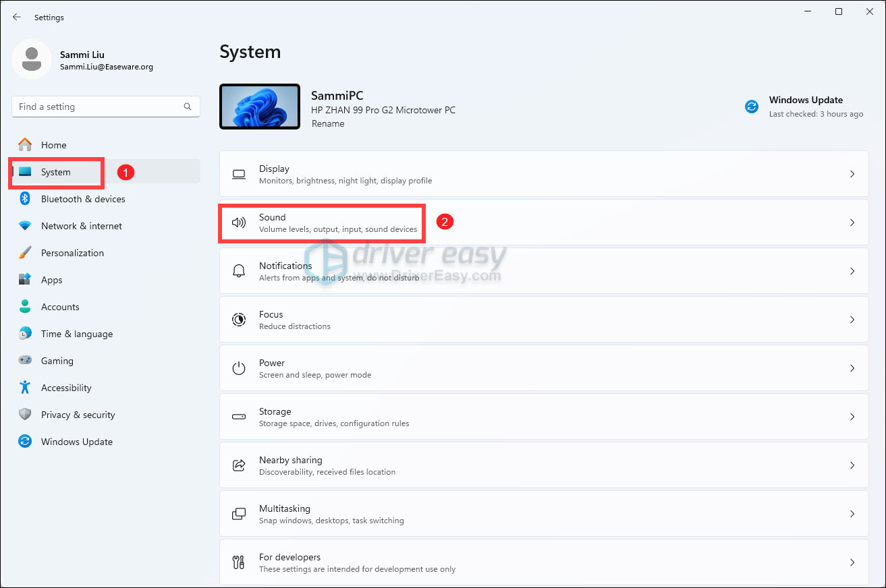Click the Accessibility person icon

[25, 388]
